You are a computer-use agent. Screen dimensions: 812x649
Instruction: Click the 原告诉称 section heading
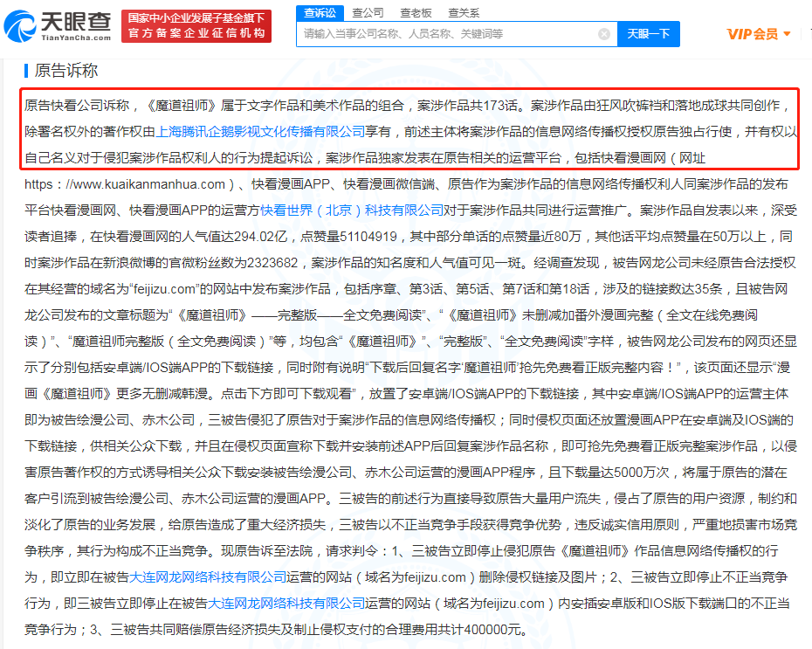click(65, 71)
